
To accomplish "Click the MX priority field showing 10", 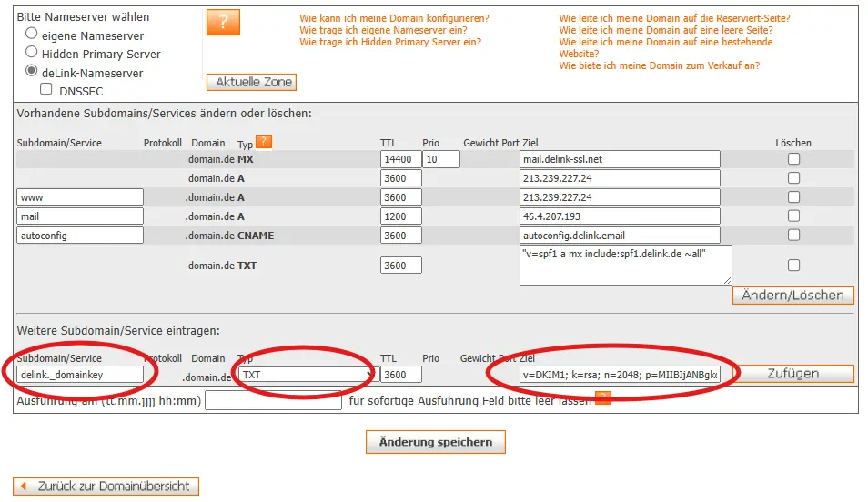I will (x=441, y=159).
